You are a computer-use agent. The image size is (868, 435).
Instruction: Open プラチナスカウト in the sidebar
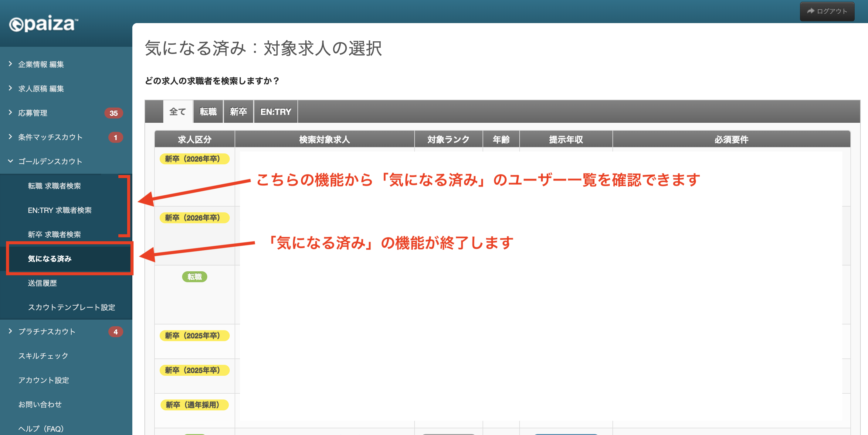[47, 331]
